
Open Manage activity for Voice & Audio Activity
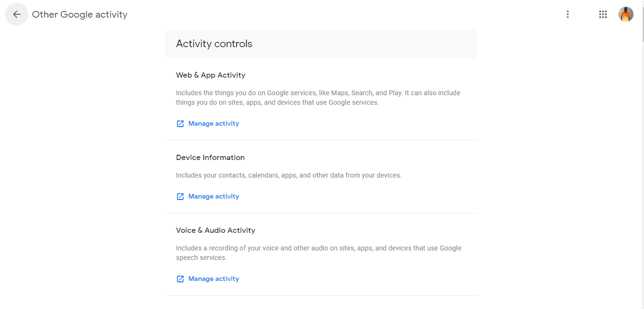(213, 279)
